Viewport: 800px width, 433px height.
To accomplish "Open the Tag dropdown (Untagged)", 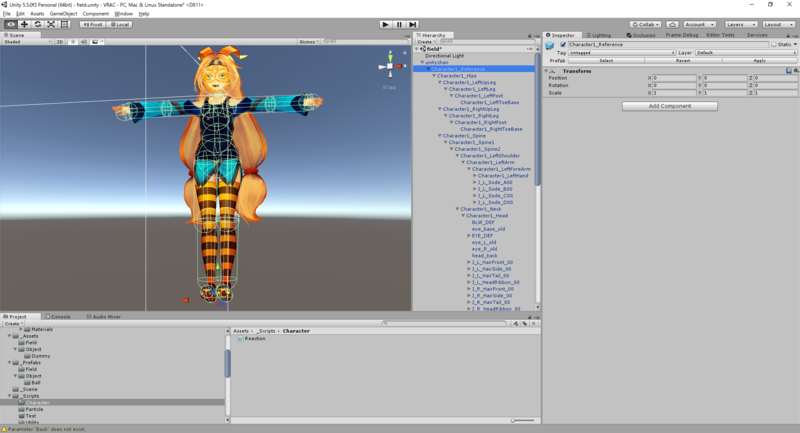I will click(x=622, y=53).
